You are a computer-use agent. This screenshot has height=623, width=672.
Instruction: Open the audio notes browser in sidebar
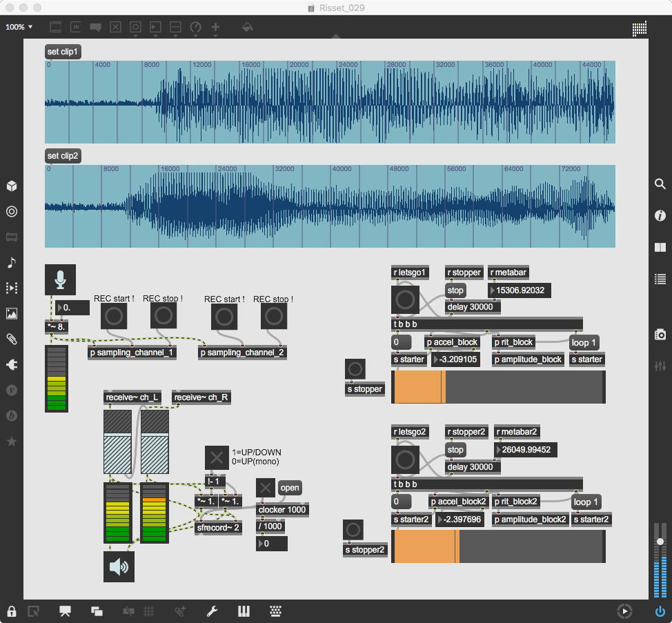pos(12,262)
